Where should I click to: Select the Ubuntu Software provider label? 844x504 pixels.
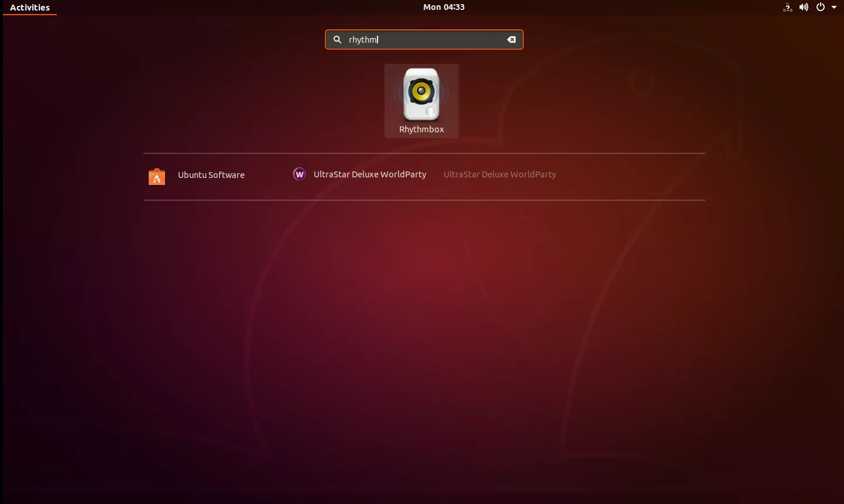(x=211, y=175)
